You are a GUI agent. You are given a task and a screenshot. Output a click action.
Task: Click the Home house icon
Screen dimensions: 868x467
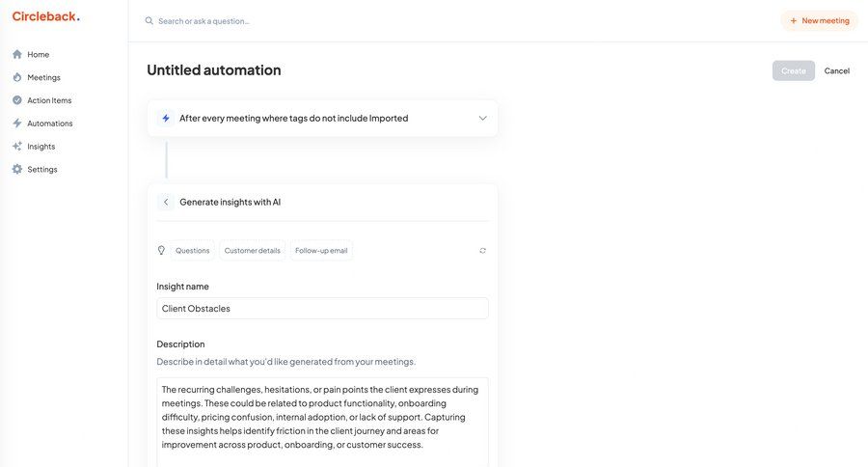click(17, 54)
